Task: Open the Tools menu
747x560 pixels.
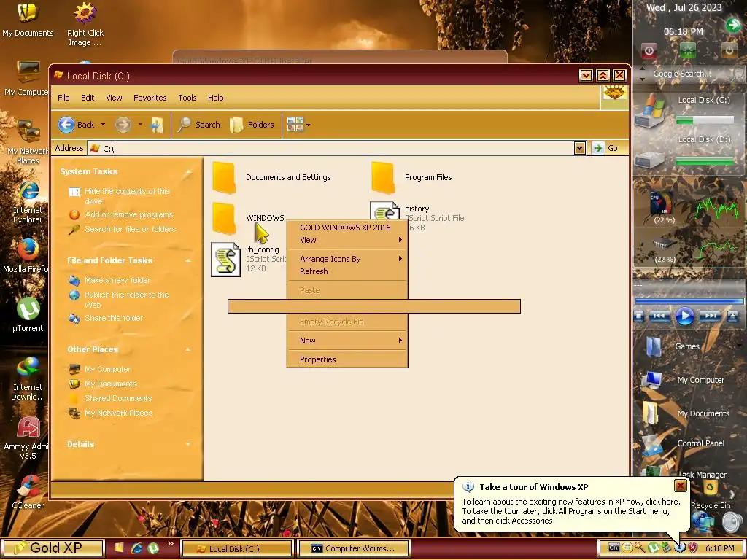Action: coord(187,98)
